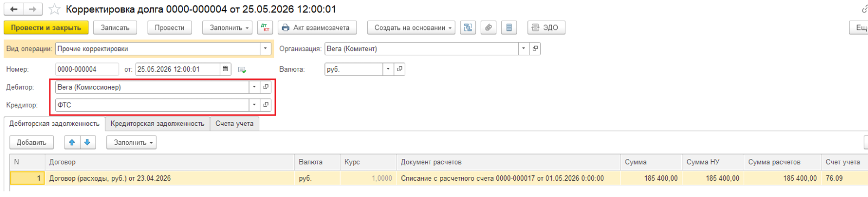Open attached files paperclip icon
868x197 pixels.
488,28
